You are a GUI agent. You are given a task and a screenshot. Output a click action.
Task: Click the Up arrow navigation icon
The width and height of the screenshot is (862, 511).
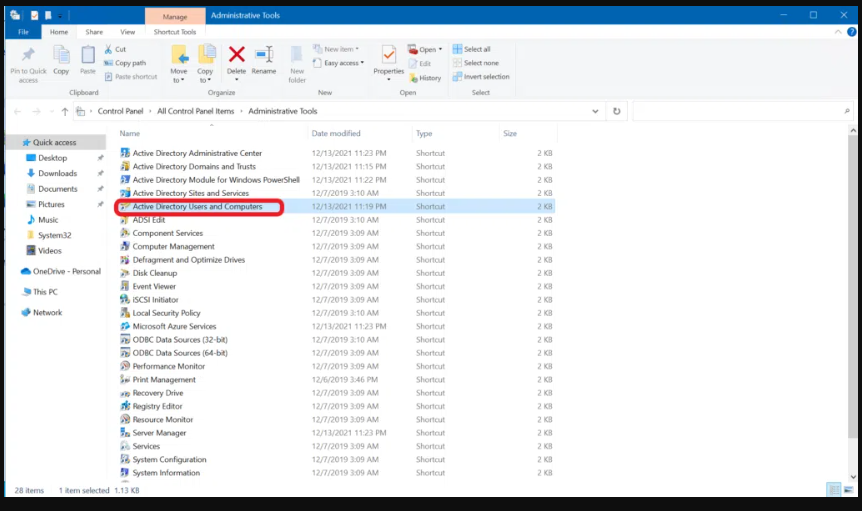[65, 112]
